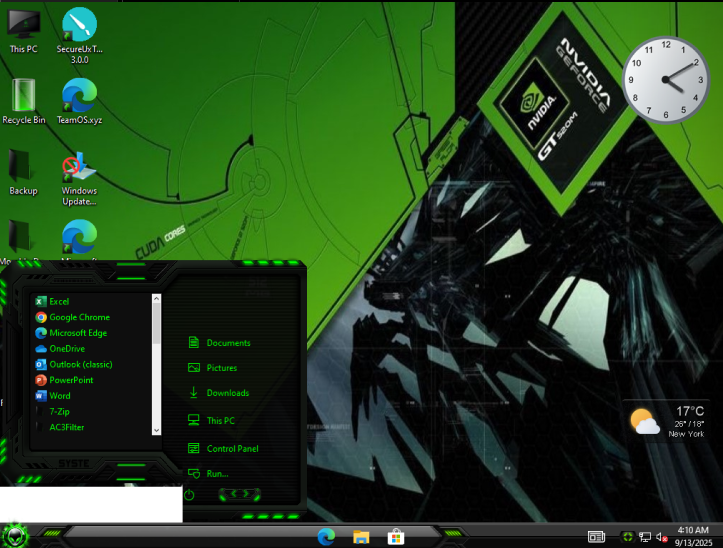Click the muted speaker volume icon
Viewport: 723px width, 548px height.
click(662, 537)
